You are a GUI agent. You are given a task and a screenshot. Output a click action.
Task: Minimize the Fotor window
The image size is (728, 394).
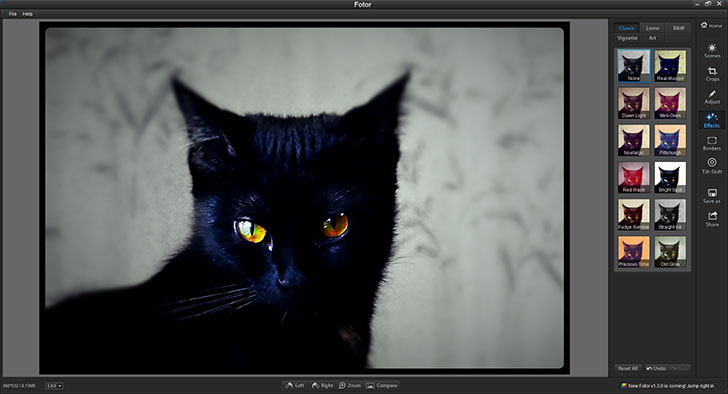click(x=697, y=4)
